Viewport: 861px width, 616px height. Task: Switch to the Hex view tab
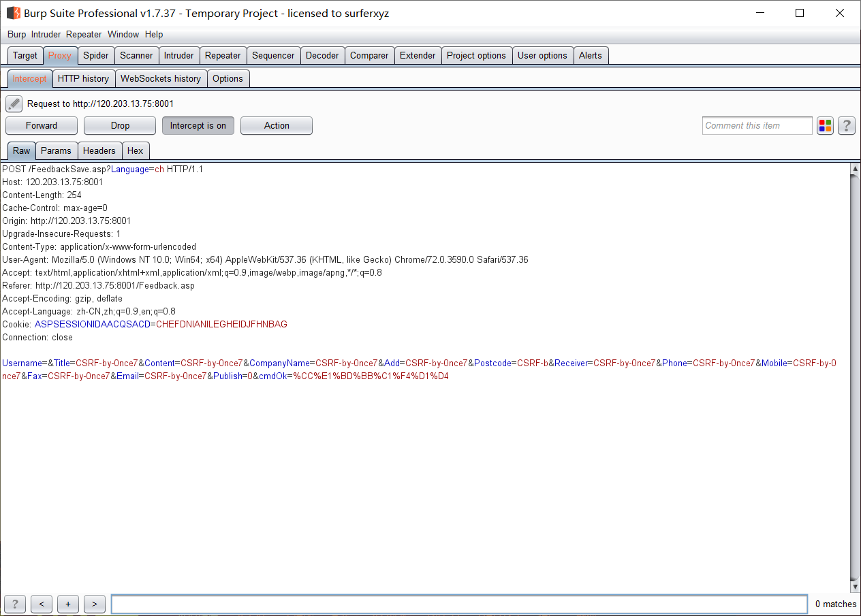tap(136, 151)
